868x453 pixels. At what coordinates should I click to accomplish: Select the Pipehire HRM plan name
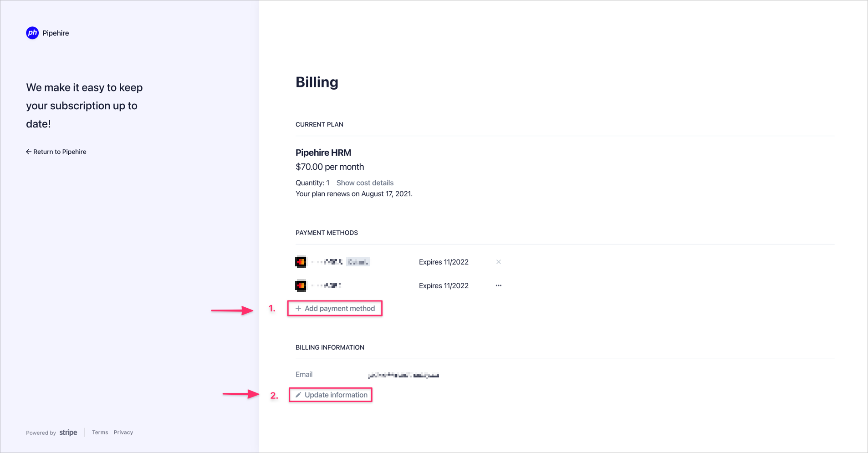point(323,153)
